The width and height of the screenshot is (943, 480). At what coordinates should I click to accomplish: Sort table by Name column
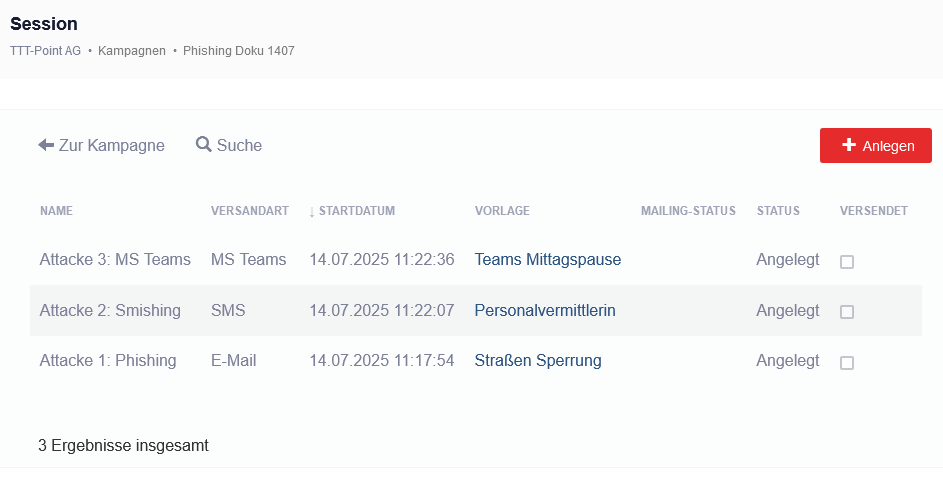point(56,211)
